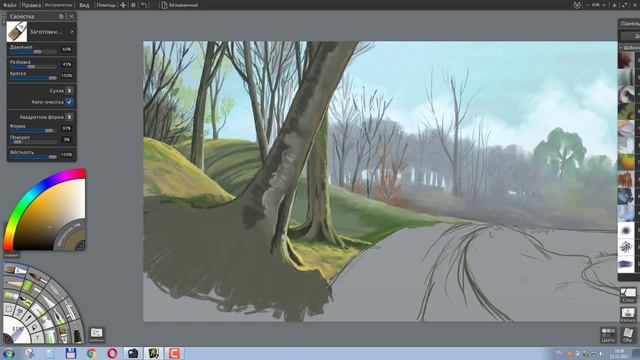Viewport: 640px width, 360px height.
Task: Open the Правка menu
Action: click(31, 5)
